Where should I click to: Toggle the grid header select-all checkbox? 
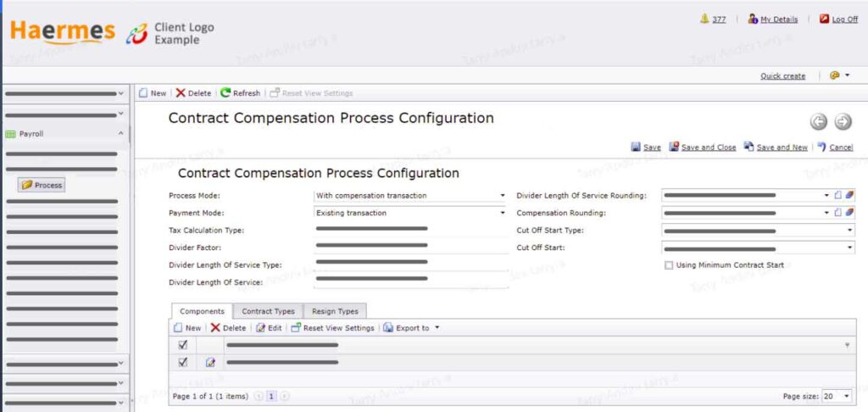point(183,345)
